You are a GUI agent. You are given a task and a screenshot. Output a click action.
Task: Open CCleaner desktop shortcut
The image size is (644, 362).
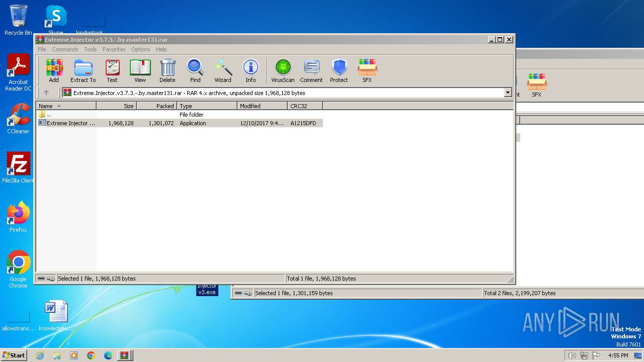pos(18,119)
